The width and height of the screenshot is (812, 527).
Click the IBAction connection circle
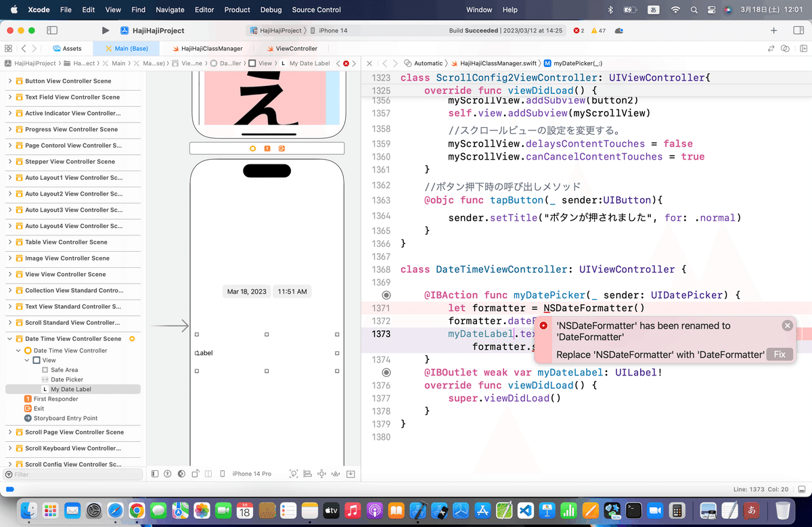[386, 295]
